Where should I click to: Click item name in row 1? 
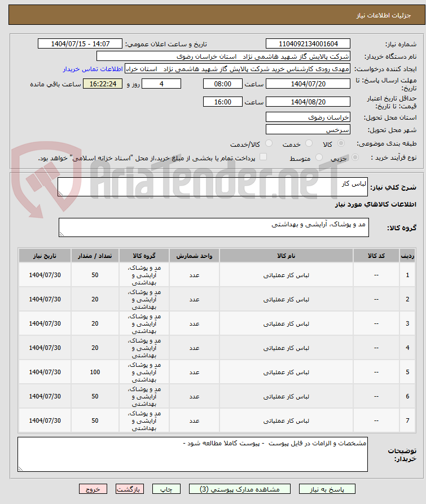pos(286,275)
